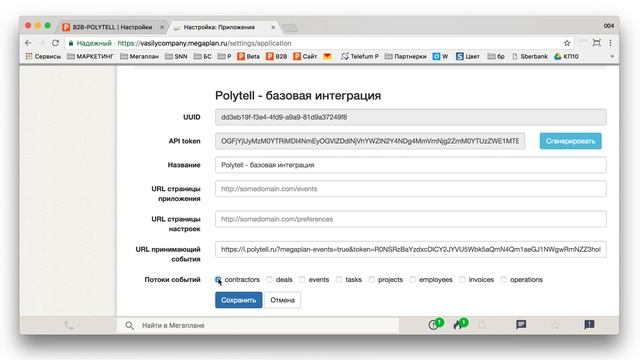Image resolution: width=640 pixels, height=360 pixels.
Task: Toggle the contractors checkbox
Action: point(218,280)
